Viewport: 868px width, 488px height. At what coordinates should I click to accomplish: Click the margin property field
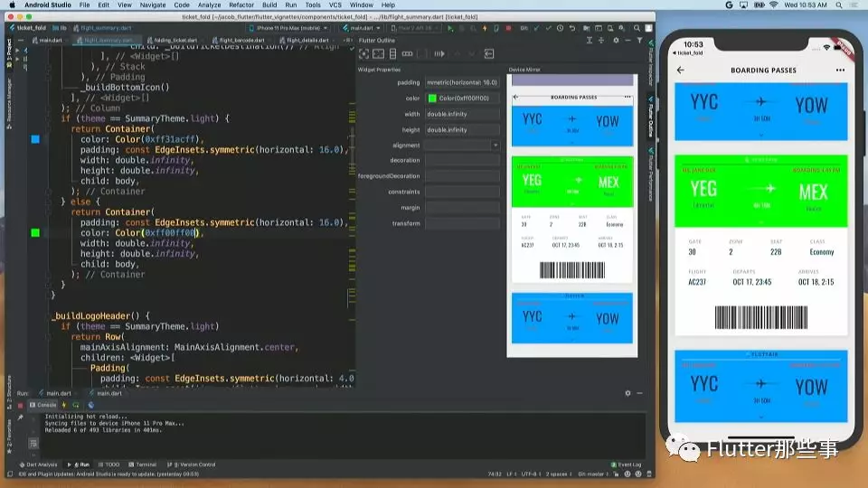[x=462, y=208]
